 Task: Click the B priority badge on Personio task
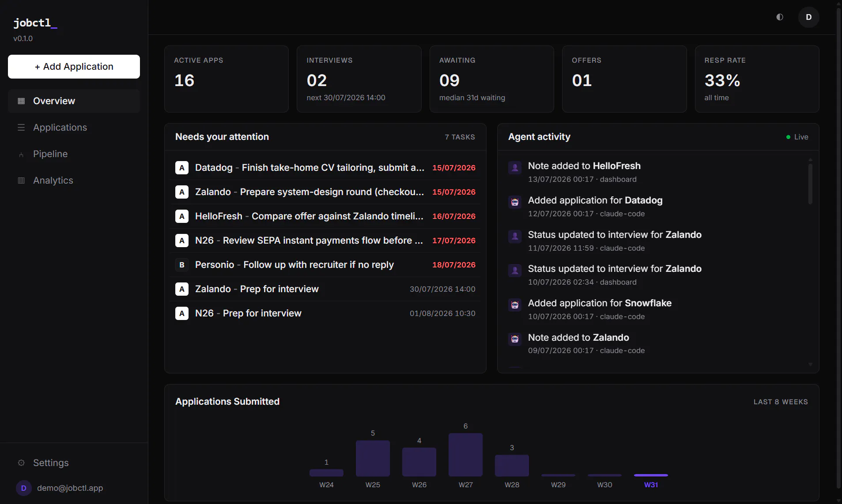182,265
